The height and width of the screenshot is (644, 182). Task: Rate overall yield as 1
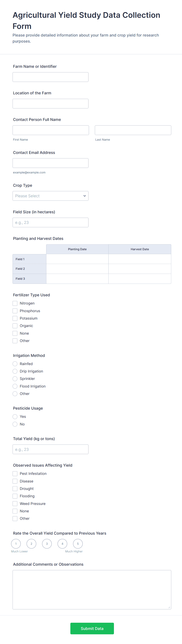pos(16,544)
